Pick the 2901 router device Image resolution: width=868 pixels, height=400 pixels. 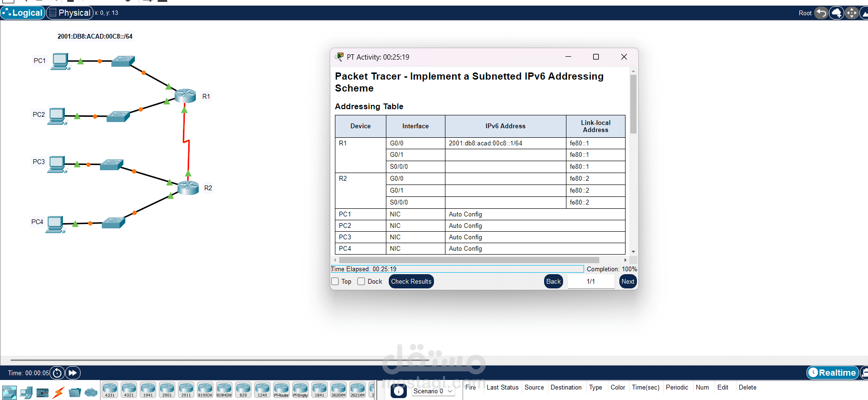(167, 390)
